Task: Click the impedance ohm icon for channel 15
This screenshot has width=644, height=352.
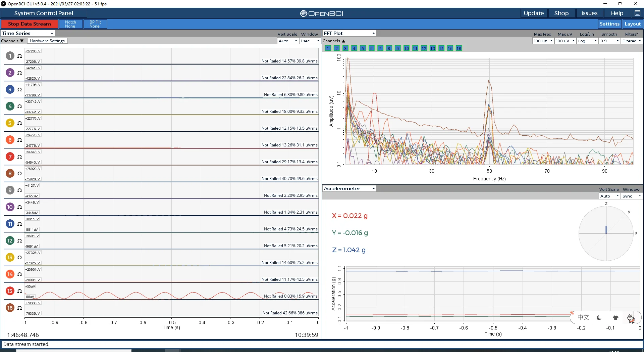Action: [19, 291]
